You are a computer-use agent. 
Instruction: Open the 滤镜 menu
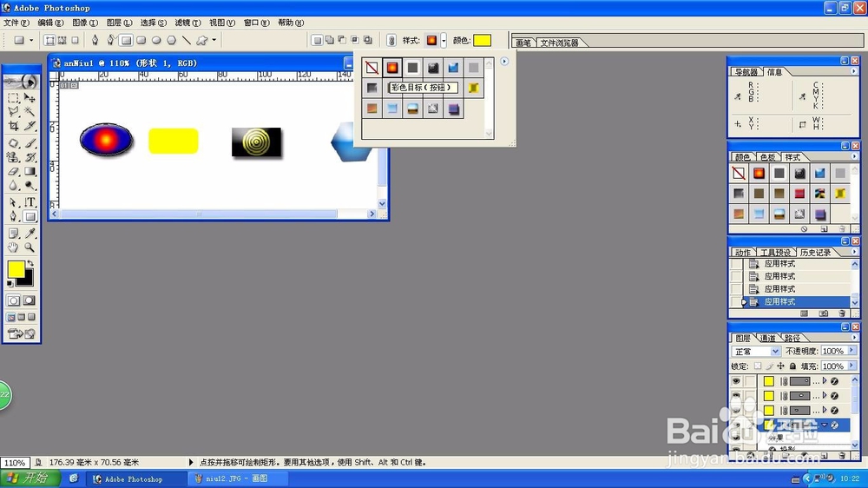point(187,23)
